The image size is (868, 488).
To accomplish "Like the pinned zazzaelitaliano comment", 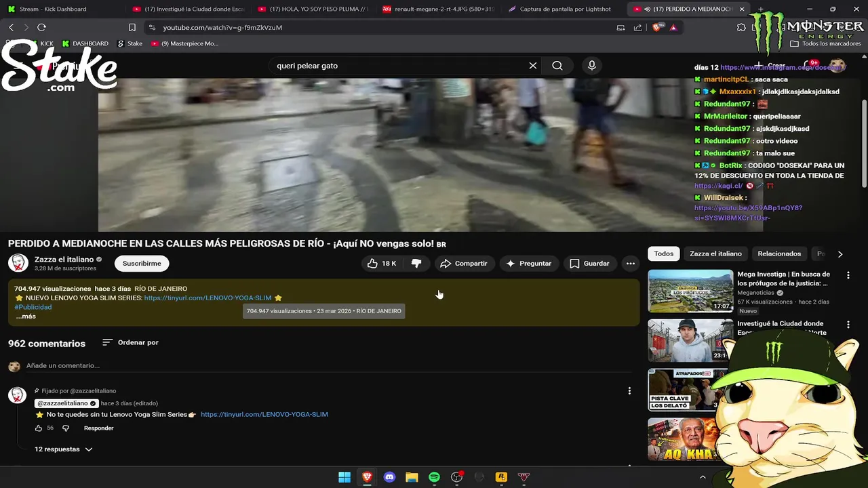I will [39, 428].
